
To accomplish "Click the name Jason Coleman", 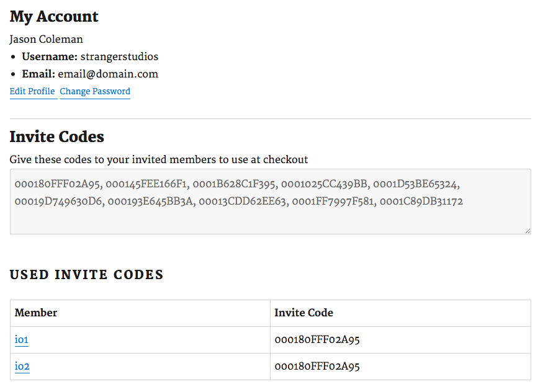I will [47, 39].
